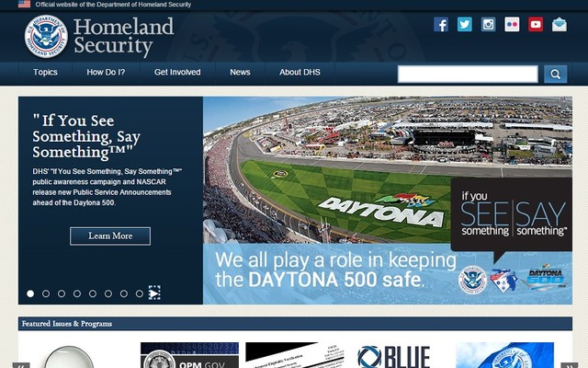Click the Daytona 500 logo in banner
Viewport: 588px width, 368px height.
546,279
